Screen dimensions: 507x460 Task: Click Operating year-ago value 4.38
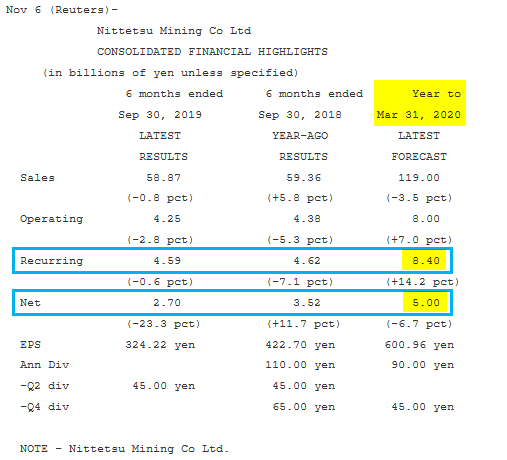point(307,219)
